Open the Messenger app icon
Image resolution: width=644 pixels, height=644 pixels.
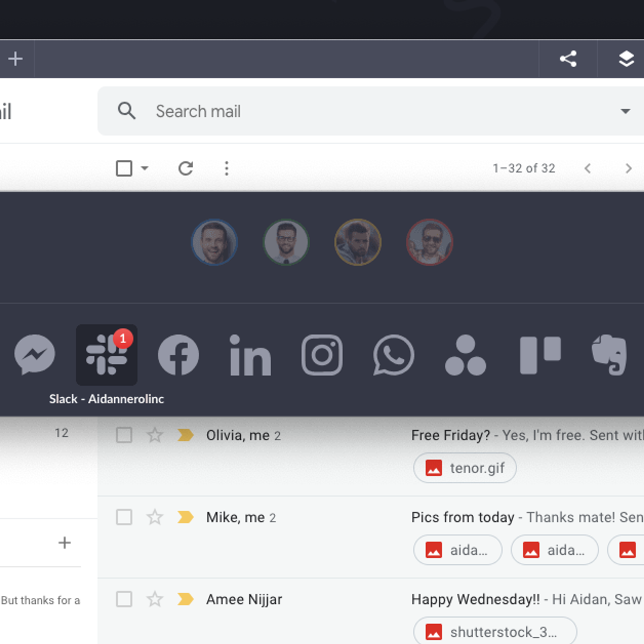click(x=35, y=355)
